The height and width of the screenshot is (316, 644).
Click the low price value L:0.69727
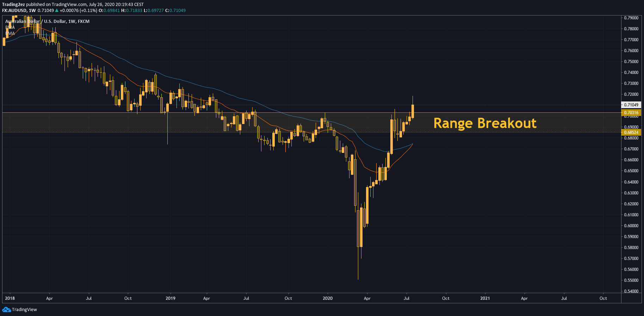point(154,10)
